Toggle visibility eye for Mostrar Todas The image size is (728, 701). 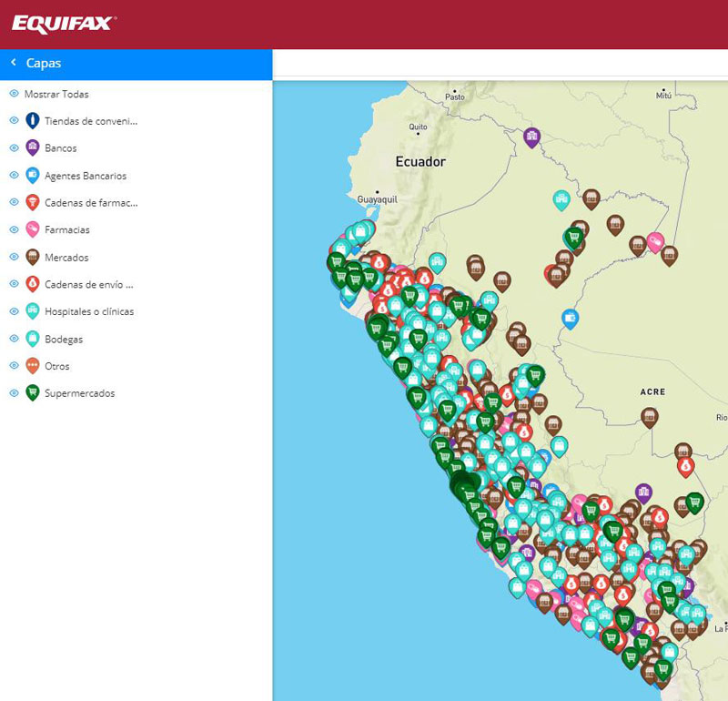15,94
